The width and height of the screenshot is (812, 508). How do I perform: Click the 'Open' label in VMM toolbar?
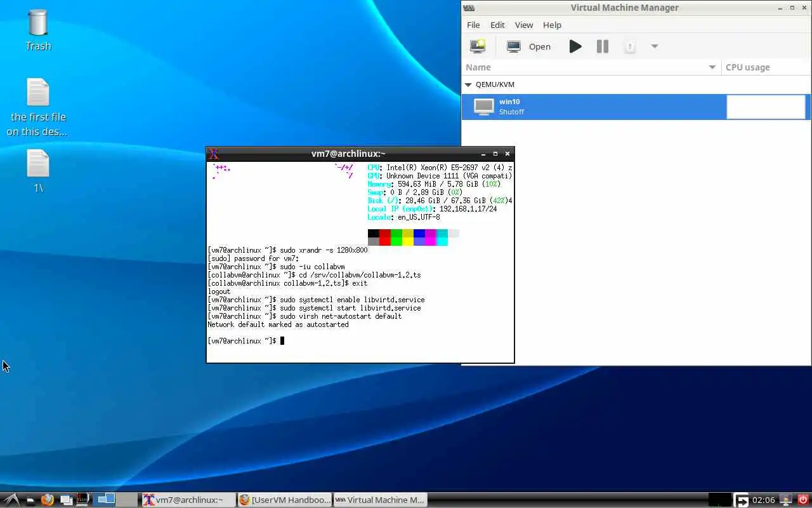pyautogui.click(x=540, y=46)
